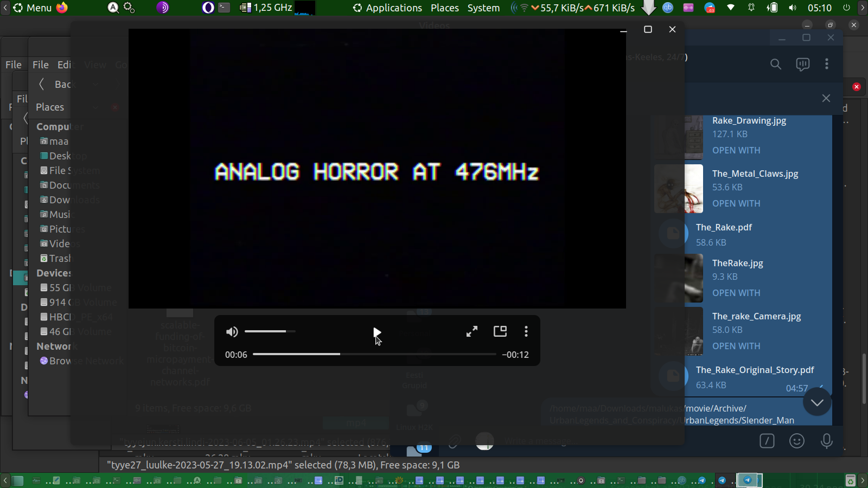Open the Telegram emoji picker
This screenshot has height=488, width=868.
coord(797,441)
